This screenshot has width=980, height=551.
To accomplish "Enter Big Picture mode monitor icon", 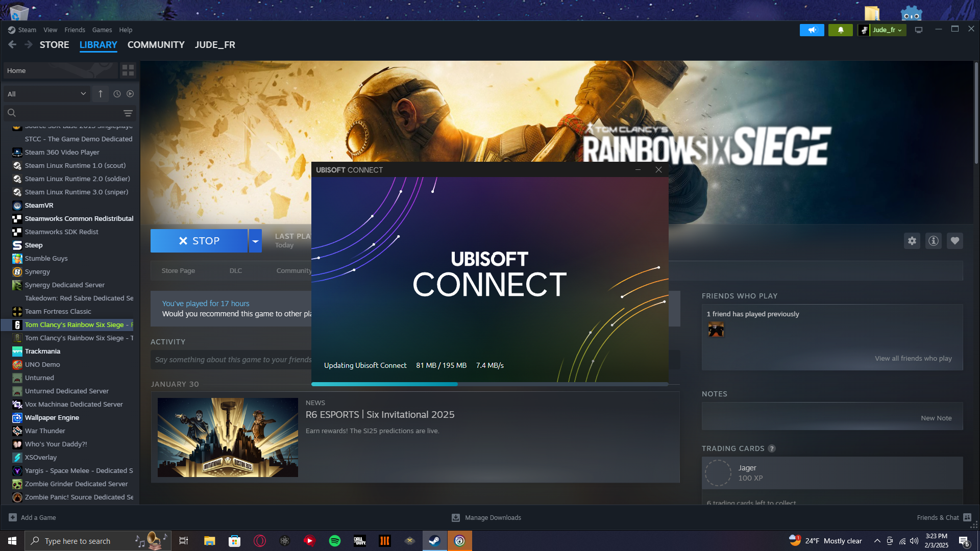I will tap(919, 30).
